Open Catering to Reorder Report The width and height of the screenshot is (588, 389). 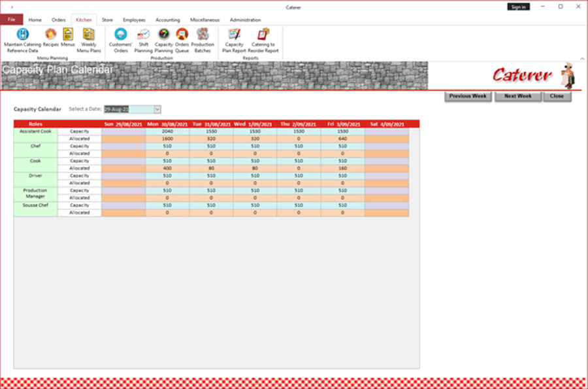pyautogui.click(x=263, y=41)
